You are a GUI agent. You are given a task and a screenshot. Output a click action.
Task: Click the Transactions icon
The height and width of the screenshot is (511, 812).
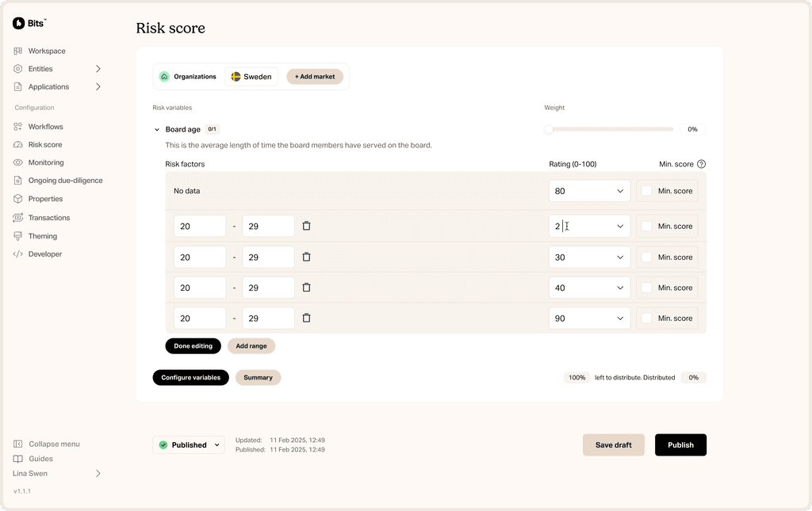coord(17,217)
